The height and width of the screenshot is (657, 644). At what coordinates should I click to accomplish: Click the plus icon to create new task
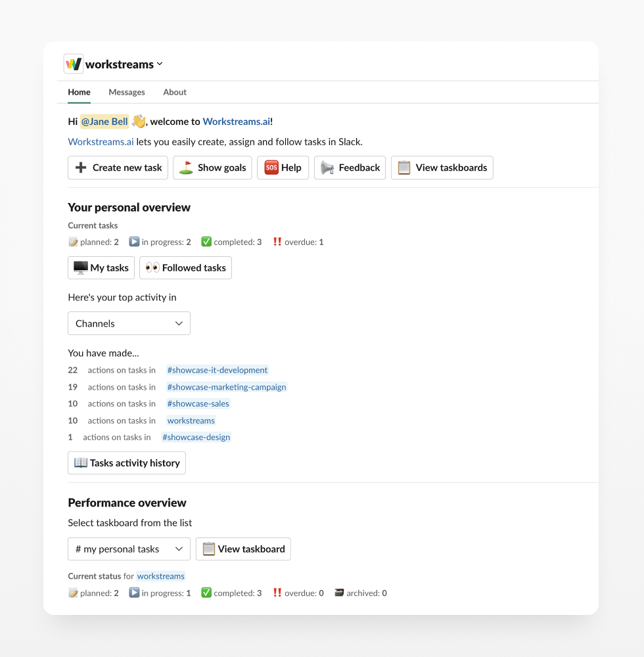pyautogui.click(x=81, y=168)
